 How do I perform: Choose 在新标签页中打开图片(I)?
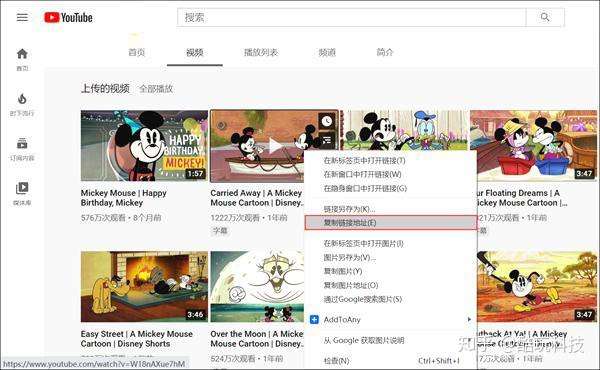click(390, 243)
